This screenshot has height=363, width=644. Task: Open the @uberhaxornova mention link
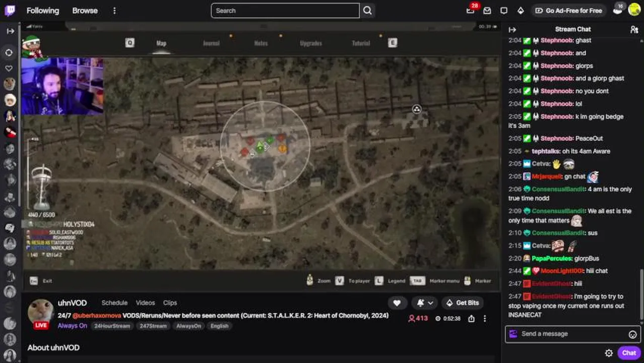97,316
